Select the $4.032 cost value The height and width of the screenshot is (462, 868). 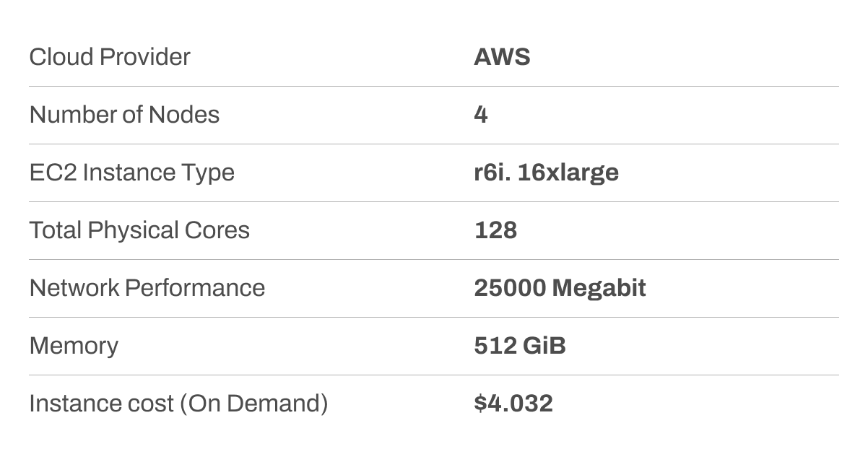pyautogui.click(x=513, y=404)
